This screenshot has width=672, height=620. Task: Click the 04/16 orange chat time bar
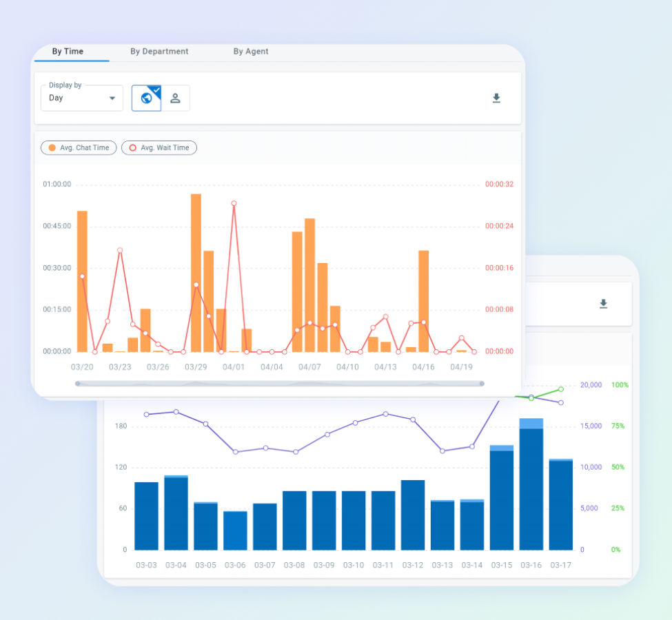pyautogui.click(x=423, y=301)
